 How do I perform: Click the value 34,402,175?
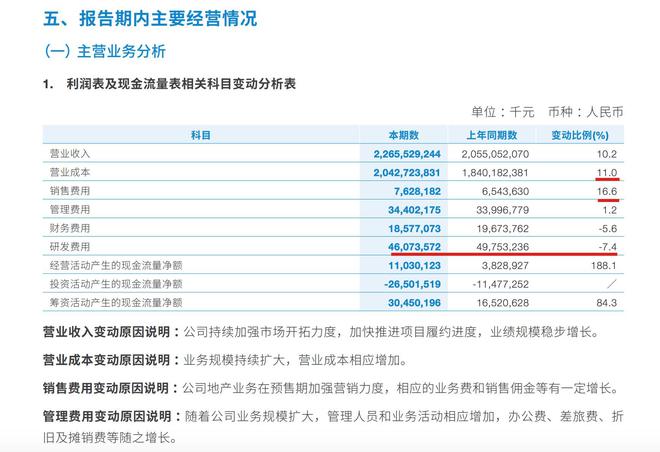pos(414,210)
